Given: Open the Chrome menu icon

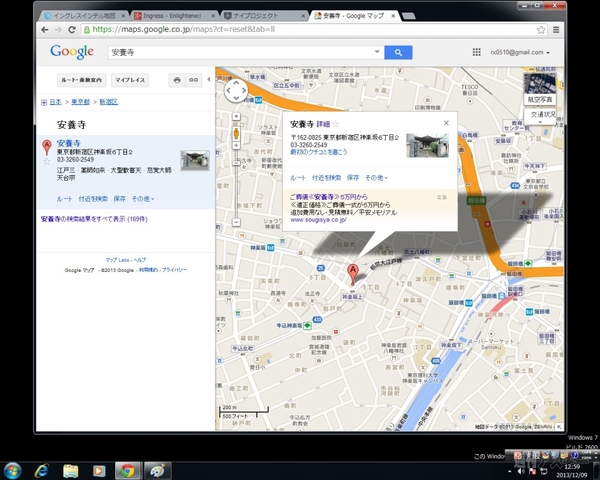Looking at the screenshot, I should coord(556,29).
